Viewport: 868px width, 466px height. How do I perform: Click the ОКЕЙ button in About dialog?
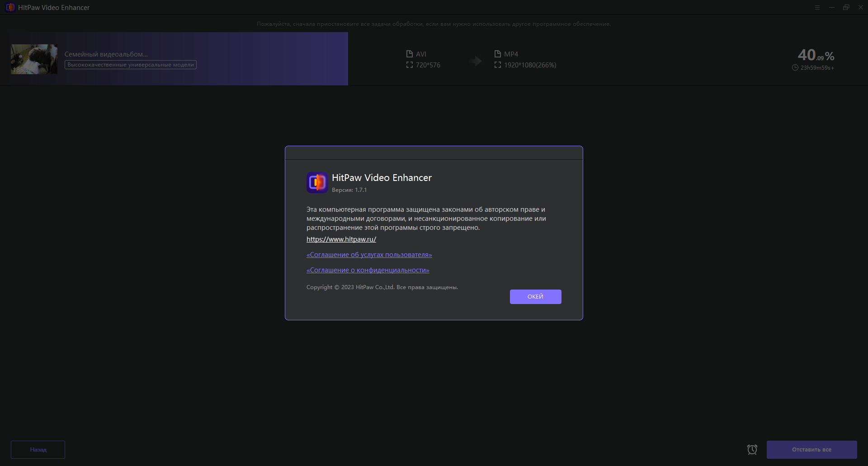pos(535,297)
